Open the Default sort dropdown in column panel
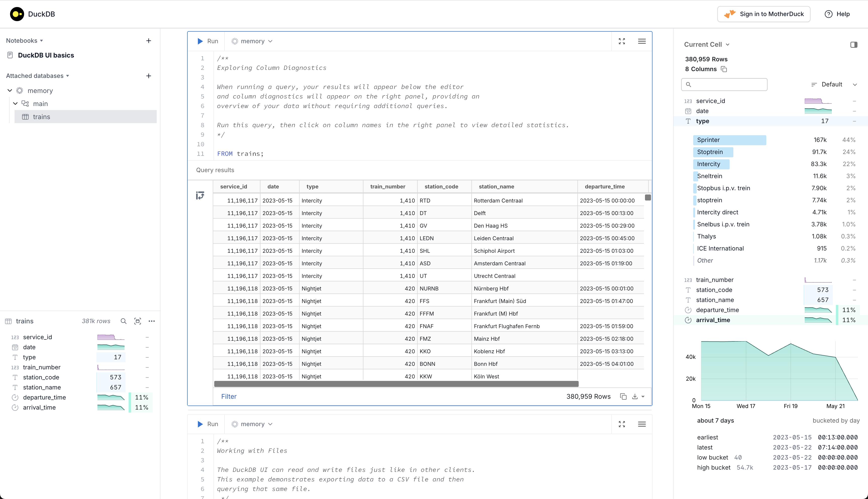The width and height of the screenshot is (868, 499). tap(834, 84)
